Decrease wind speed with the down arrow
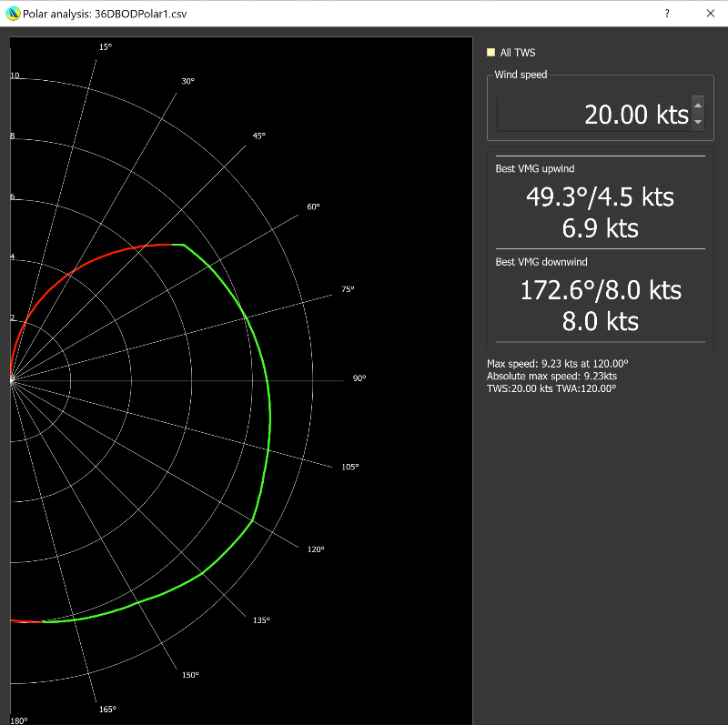 [697, 122]
